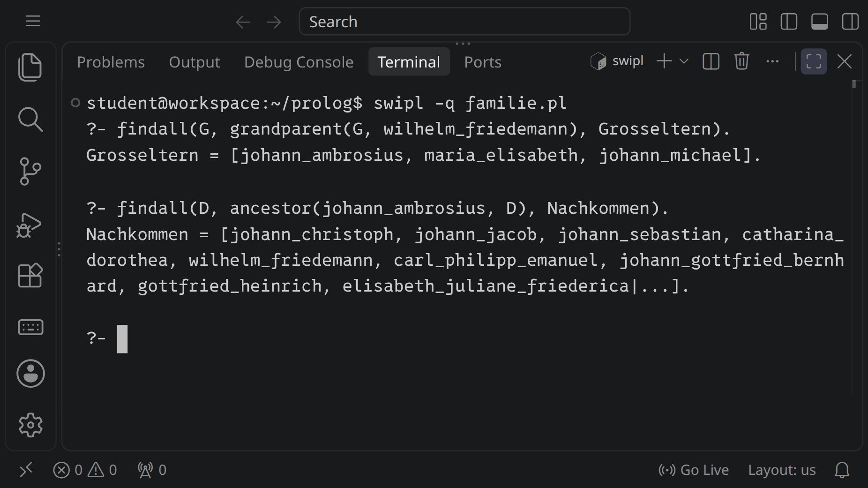Open the Accounts menu

[x=30, y=374]
